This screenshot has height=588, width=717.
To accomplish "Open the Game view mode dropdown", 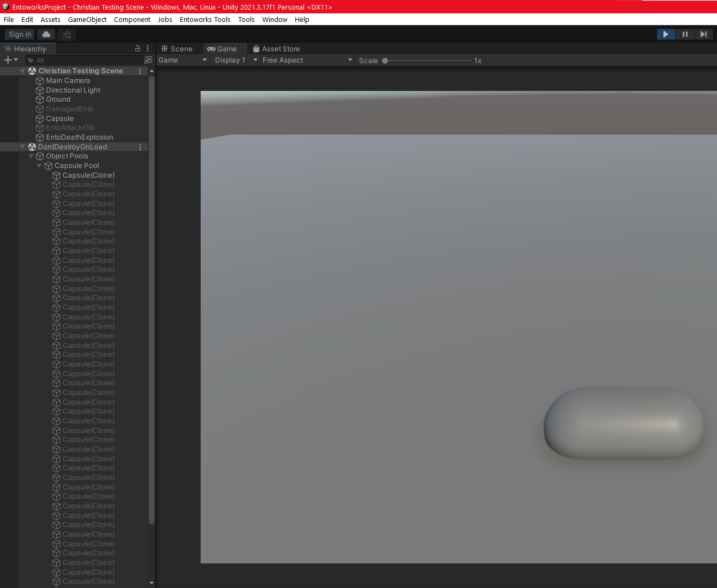I will [x=182, y=60].
